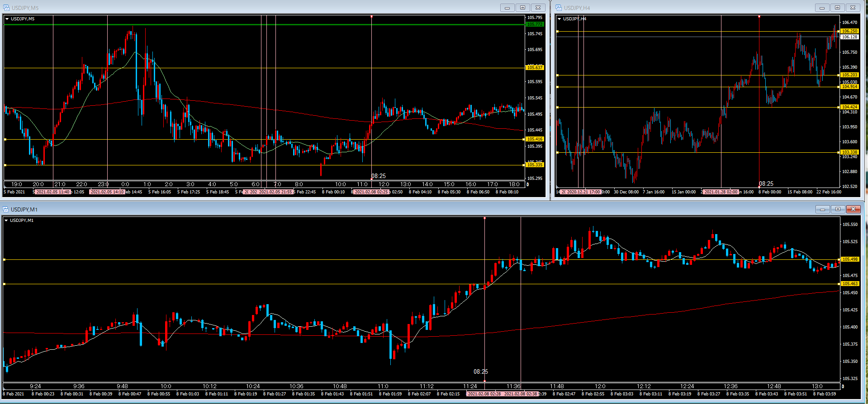
Task: Expand the USDJPY,M5 chart label dropdown arrow
Action: point(7,19)
